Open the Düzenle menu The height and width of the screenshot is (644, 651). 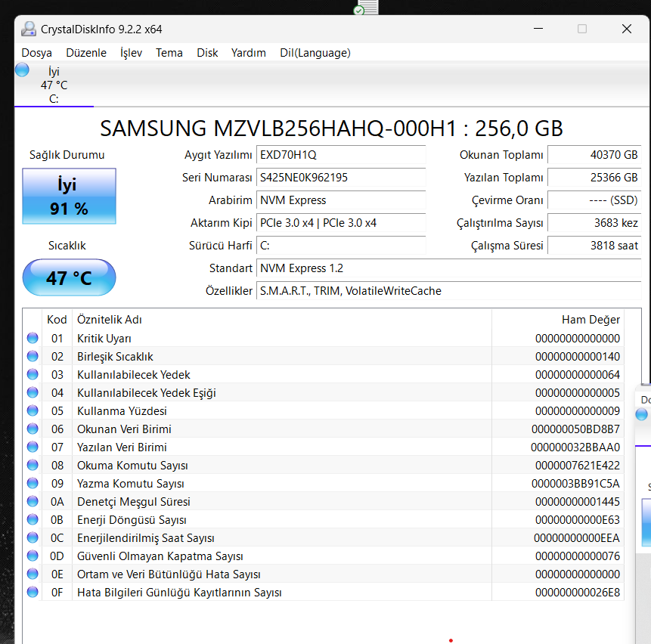86,53
